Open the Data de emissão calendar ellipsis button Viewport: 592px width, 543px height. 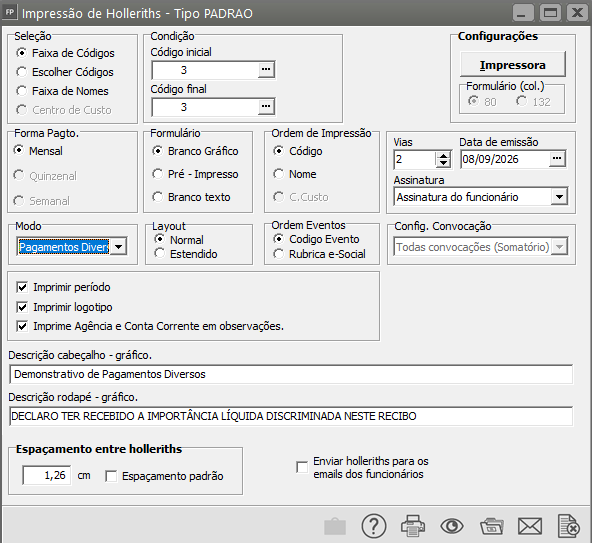pos(557,159)
